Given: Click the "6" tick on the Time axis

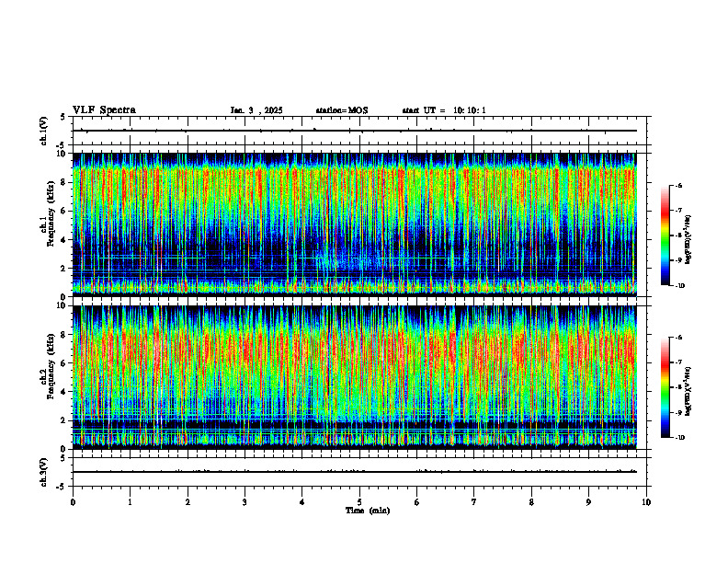Looking at the screenshot, I should pos(417,502).
